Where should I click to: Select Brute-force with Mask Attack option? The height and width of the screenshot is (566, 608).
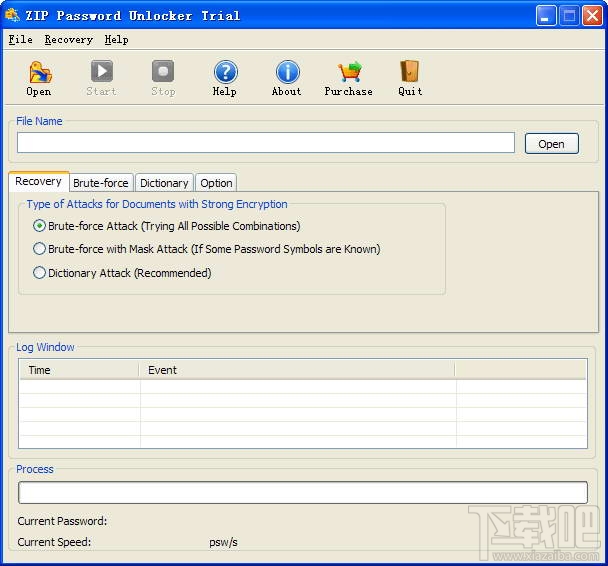39,249
